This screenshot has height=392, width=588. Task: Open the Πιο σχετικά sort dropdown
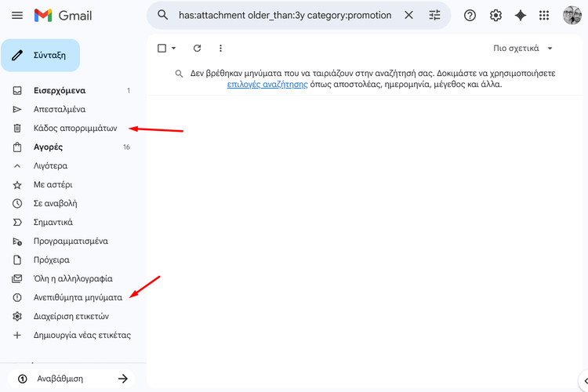tap(523, 49)
